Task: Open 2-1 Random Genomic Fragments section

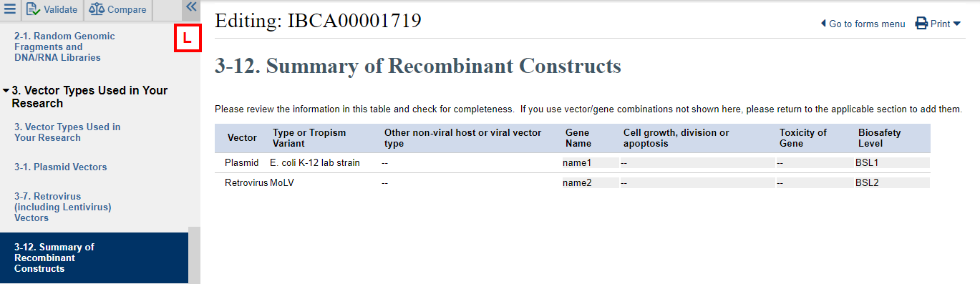Action: pos(64,46)
